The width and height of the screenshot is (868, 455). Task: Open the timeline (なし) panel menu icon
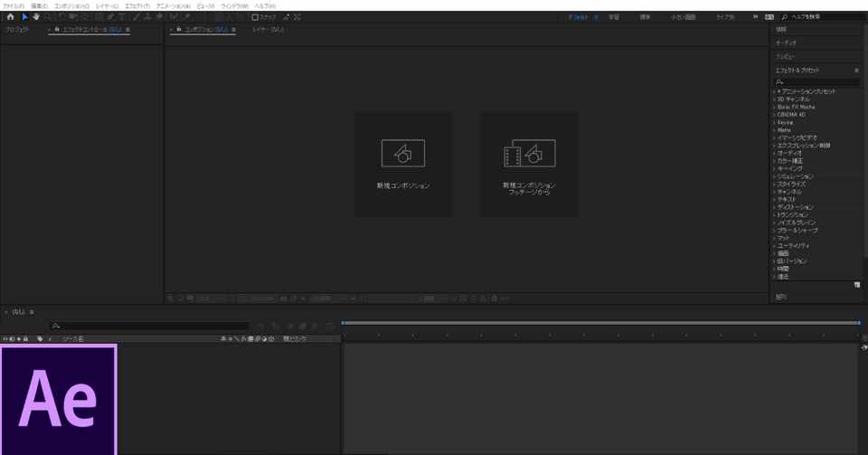[32, 312]
